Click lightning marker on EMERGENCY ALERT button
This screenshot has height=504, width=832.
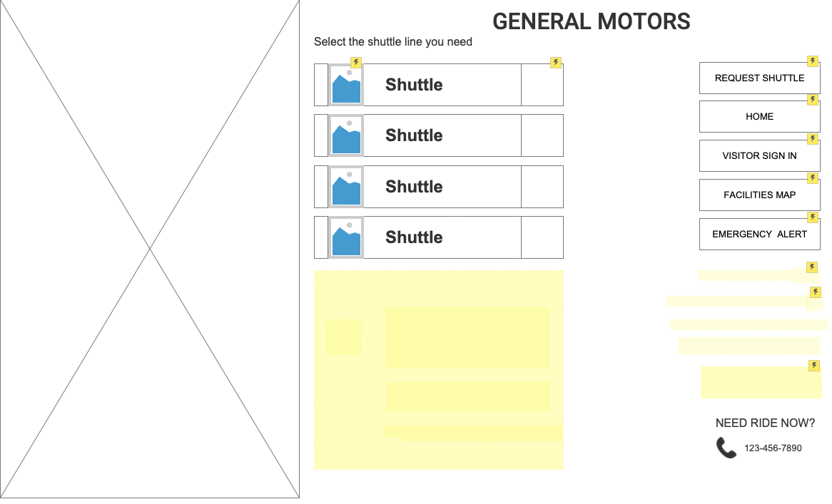812,217
